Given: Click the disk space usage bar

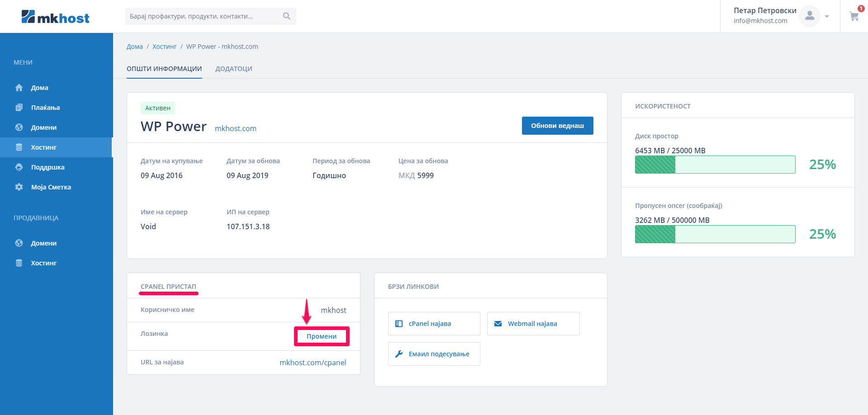Looking at the screenshot, I should [715, 165].
